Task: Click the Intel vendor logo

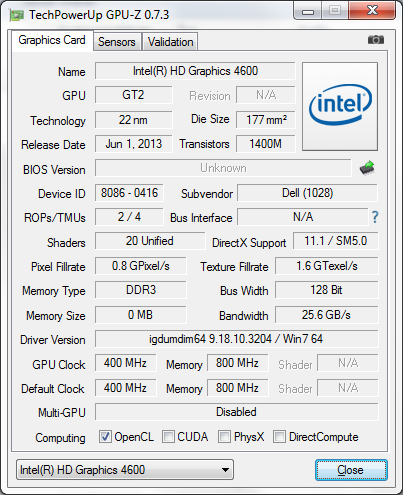Action: tap(340, 106)
